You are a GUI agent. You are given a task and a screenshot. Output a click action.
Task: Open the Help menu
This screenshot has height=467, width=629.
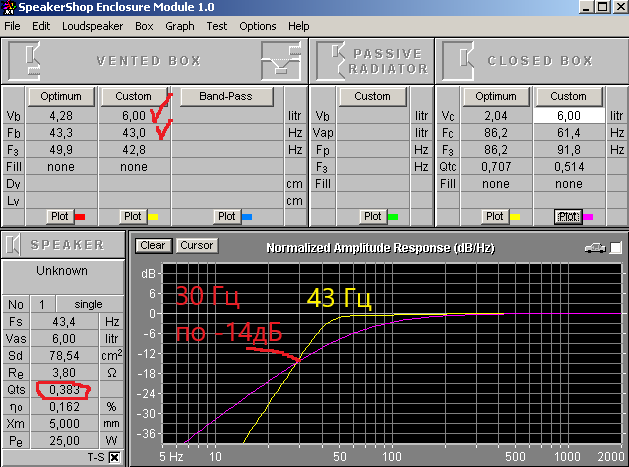[x=298, y=26]
